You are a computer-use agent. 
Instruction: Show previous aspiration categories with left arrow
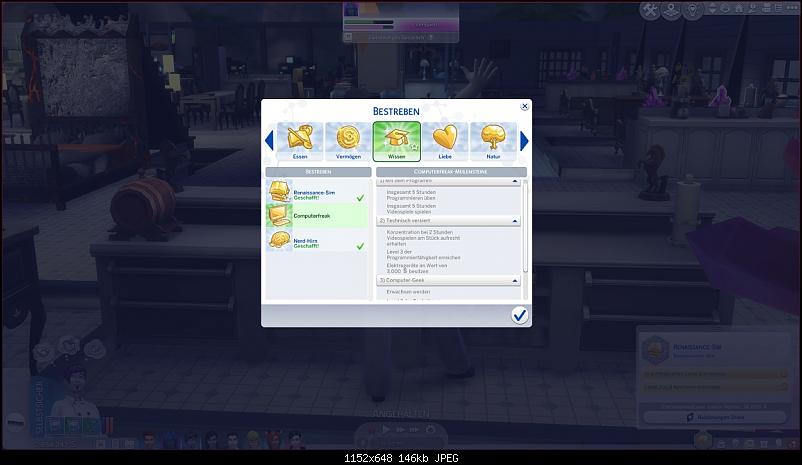269,141
